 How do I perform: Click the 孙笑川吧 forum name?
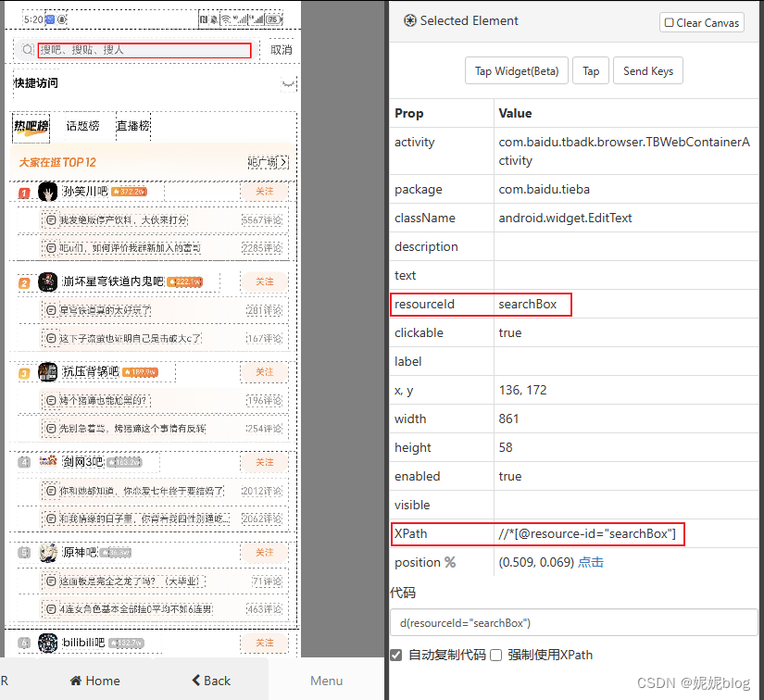coord(85,191)
